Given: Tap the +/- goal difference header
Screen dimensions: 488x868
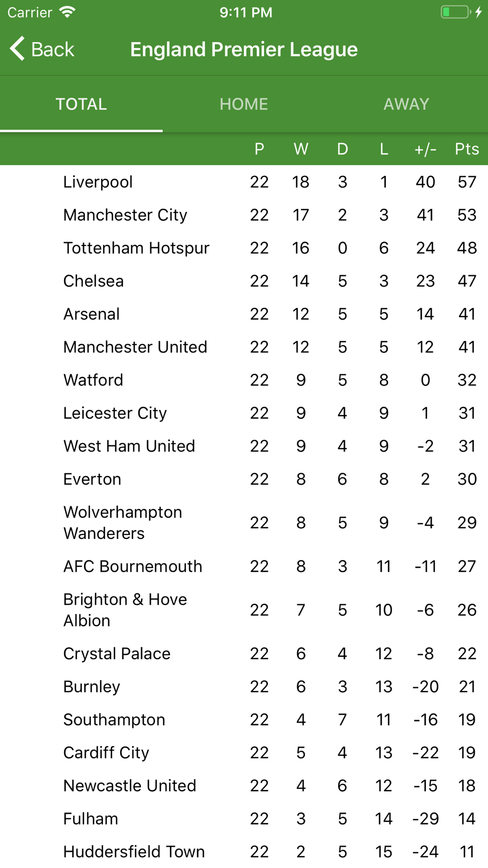Looking at the screenshot, I should (x=426, y=149).
